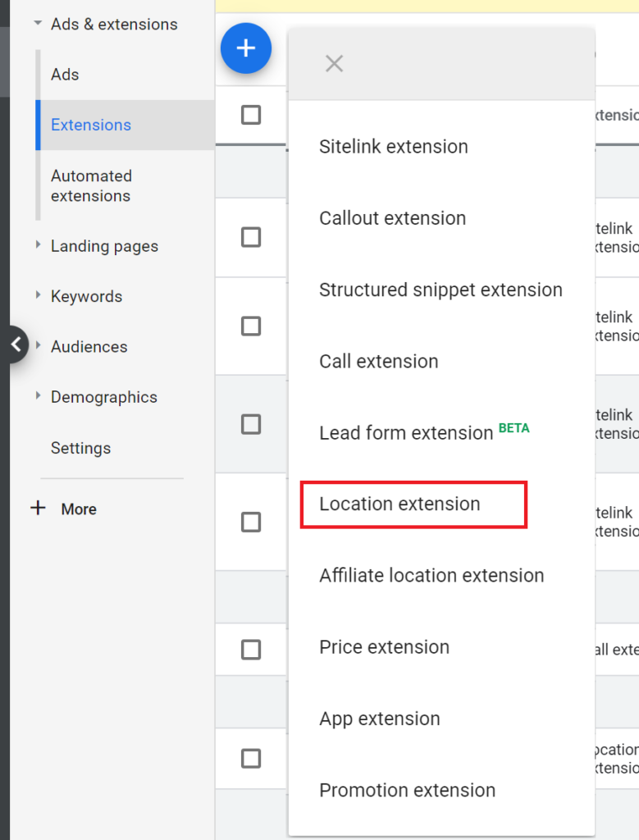Screen dimensions: 639x840
Task: Collapse the sidebar with the left chevron
Action: coord(16,345)
